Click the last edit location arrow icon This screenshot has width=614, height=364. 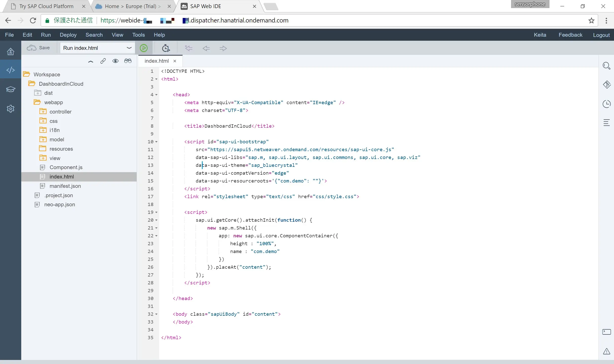point(189,48)
